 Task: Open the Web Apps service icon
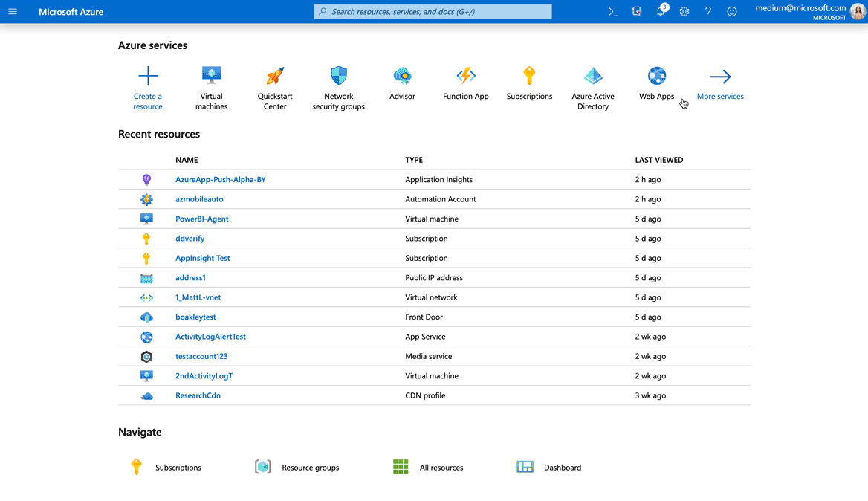click(656, 76)
